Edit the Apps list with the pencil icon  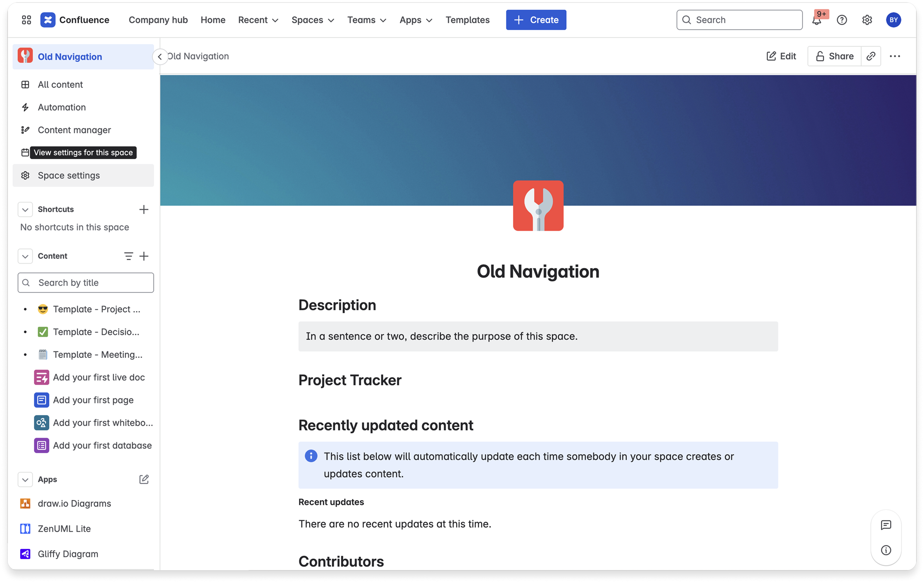pyautogui.click(x=144, y=480)
